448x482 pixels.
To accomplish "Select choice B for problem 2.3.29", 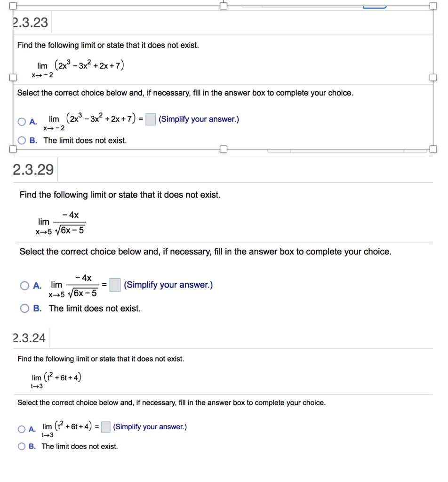I will coord(24,308).
